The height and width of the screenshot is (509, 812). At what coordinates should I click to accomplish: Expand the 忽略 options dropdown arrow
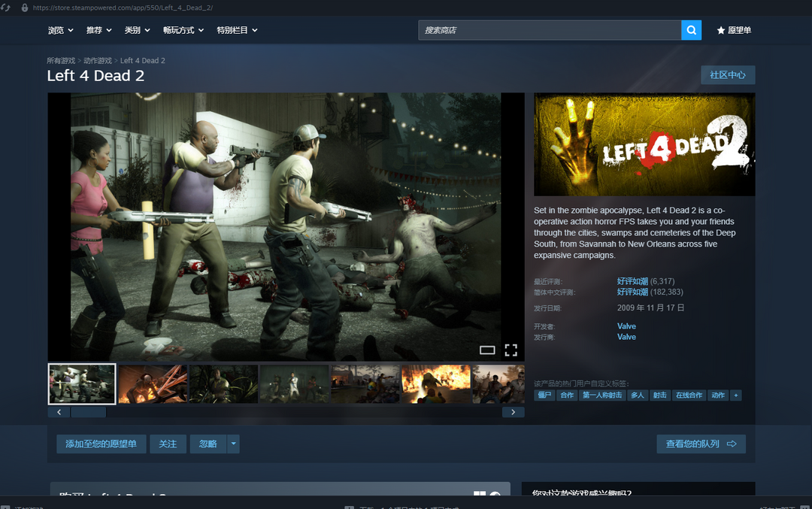coord(234,444)
